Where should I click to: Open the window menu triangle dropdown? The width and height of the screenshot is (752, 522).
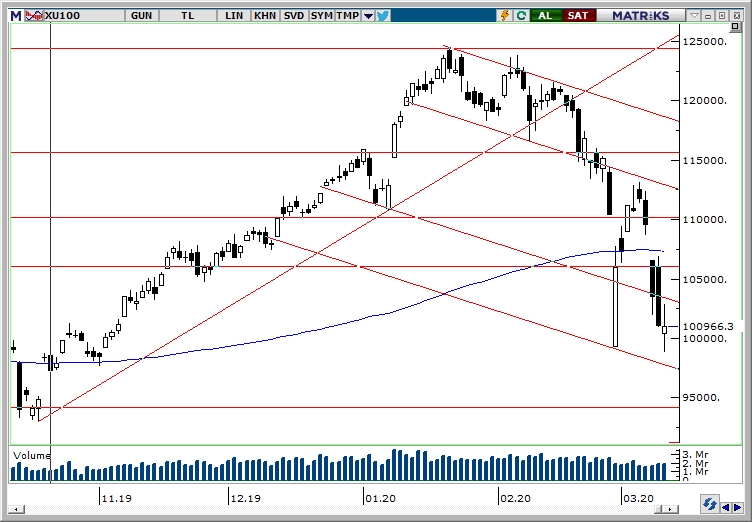[694, 16]
